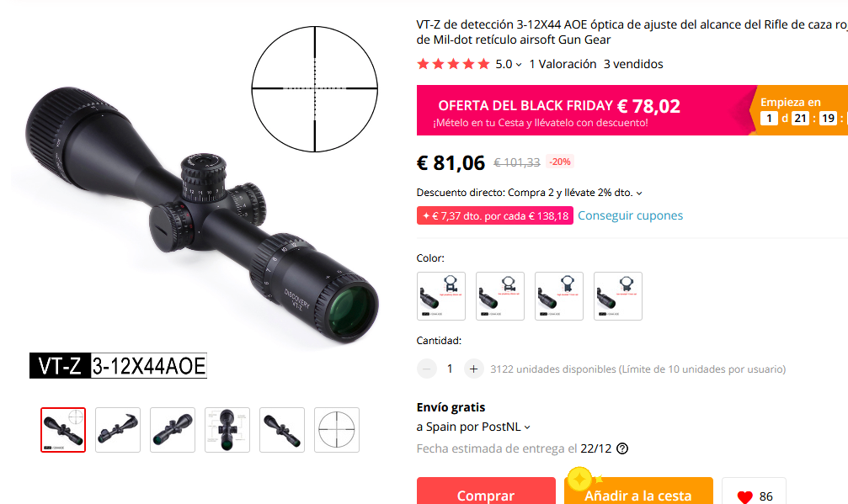Viewport: 848px width, 504px height.
Task: Click the quantity input field showing 1
Action: click(x=450, y=369)
